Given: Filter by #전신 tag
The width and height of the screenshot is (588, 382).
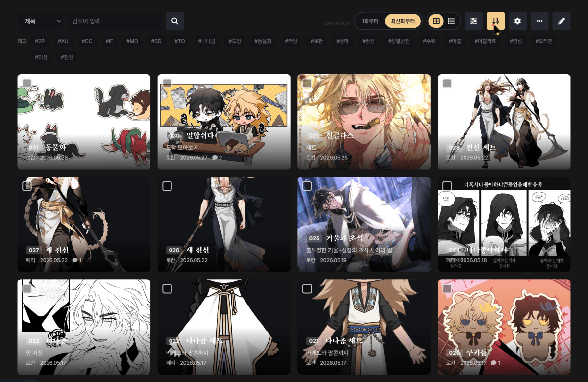Looking at the screenshot, I should click(x=67, y=57).
